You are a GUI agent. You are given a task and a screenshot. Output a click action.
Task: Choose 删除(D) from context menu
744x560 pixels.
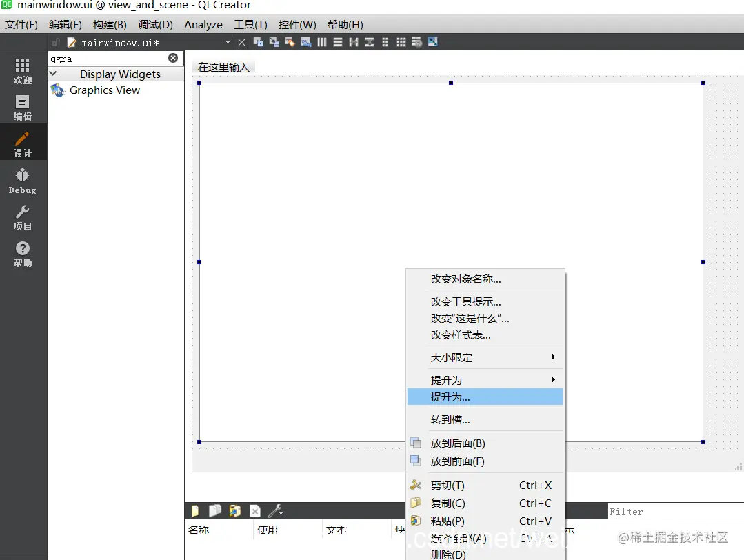485,554
